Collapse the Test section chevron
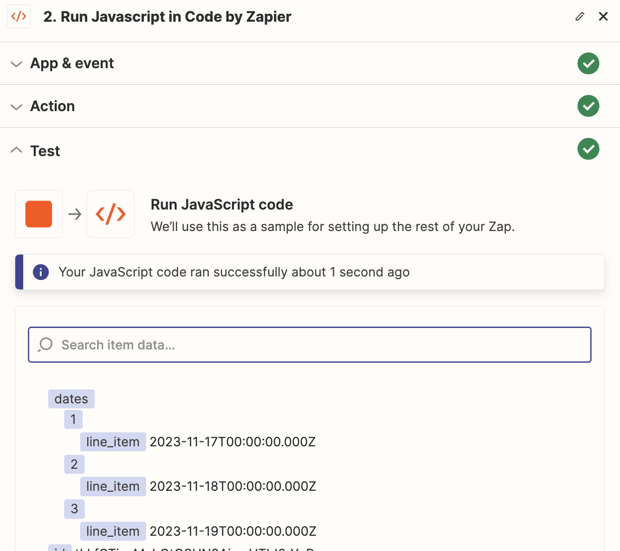 [x=16, y=150]
